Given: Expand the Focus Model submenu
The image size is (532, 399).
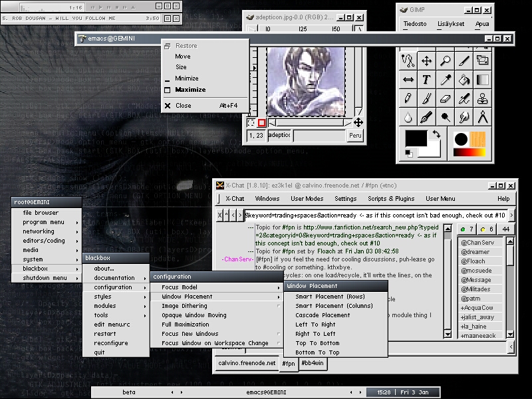Looking at the screenshot, I should 217,287.
